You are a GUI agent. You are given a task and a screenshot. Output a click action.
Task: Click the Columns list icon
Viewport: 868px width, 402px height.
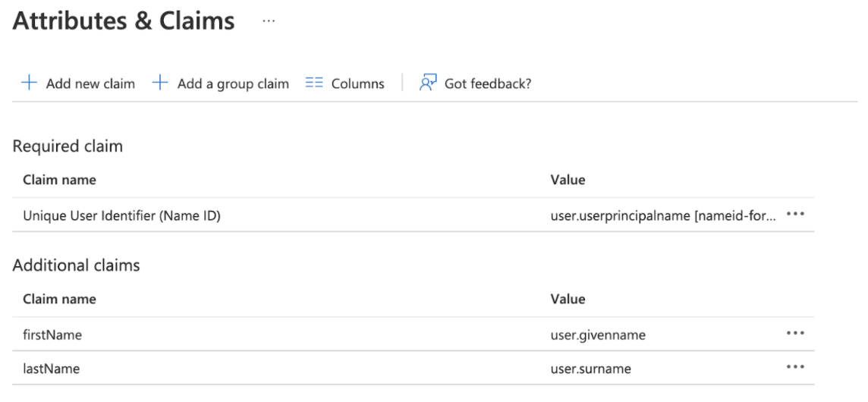[314, 83]
